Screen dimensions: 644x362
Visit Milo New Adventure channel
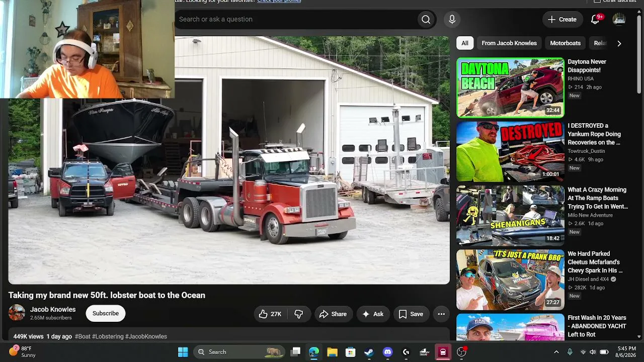tap(590, 215)
